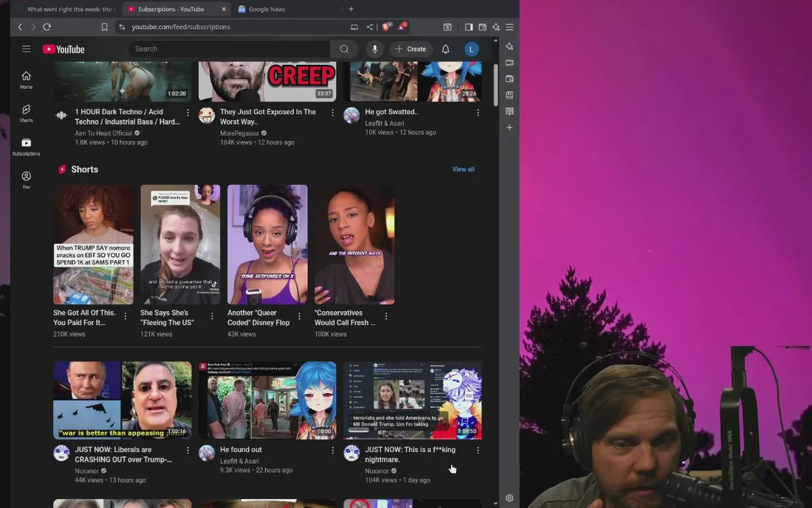Open Reading list icon in side panel
The height and width of the screenshot is (508, 812).
pyautogui.click(x=510, y=111)
